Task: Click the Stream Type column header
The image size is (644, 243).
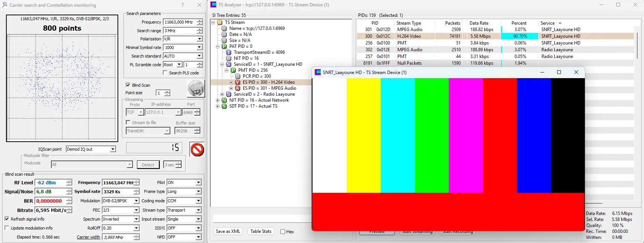Action: (409, 23)
